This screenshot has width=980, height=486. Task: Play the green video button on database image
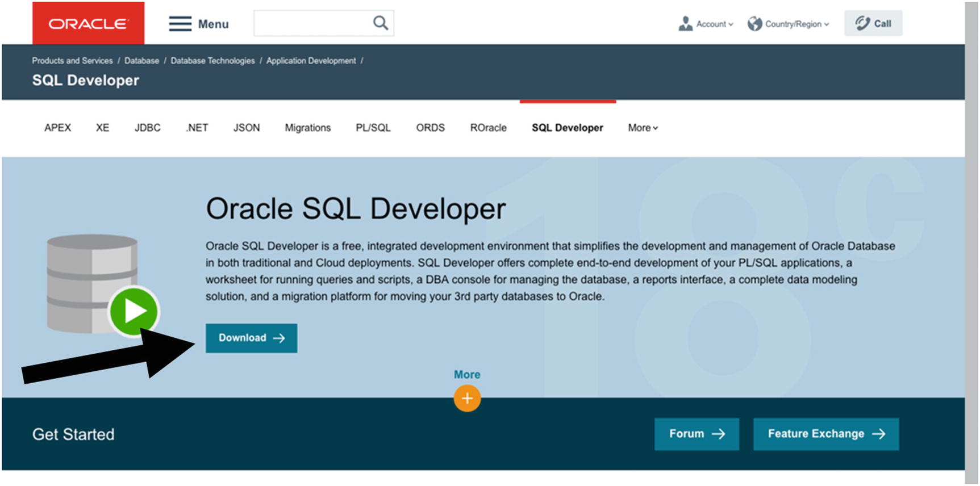tap(134, 311)
